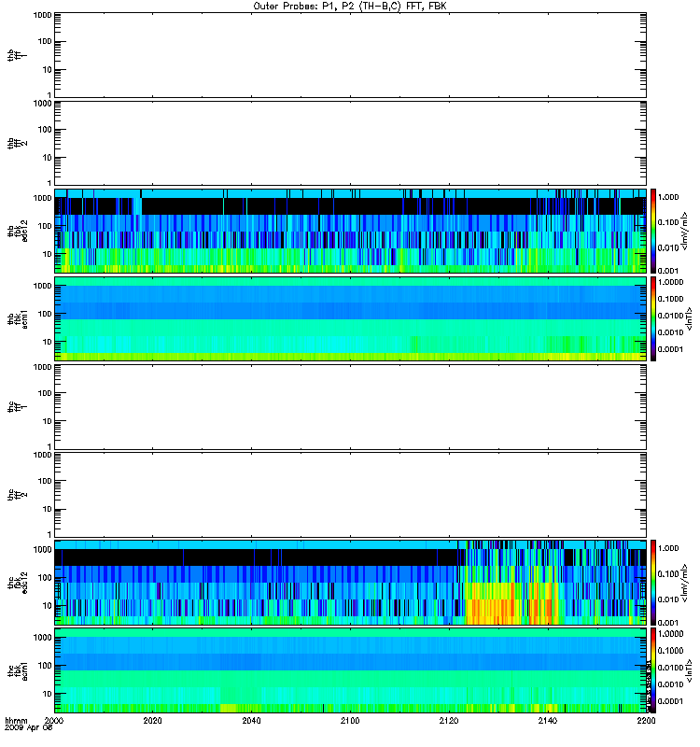This screenshot has height=747, width=700.
Task: Click the 10 y-axis tick of thb fff 2
Action: [x=47, y=158]
